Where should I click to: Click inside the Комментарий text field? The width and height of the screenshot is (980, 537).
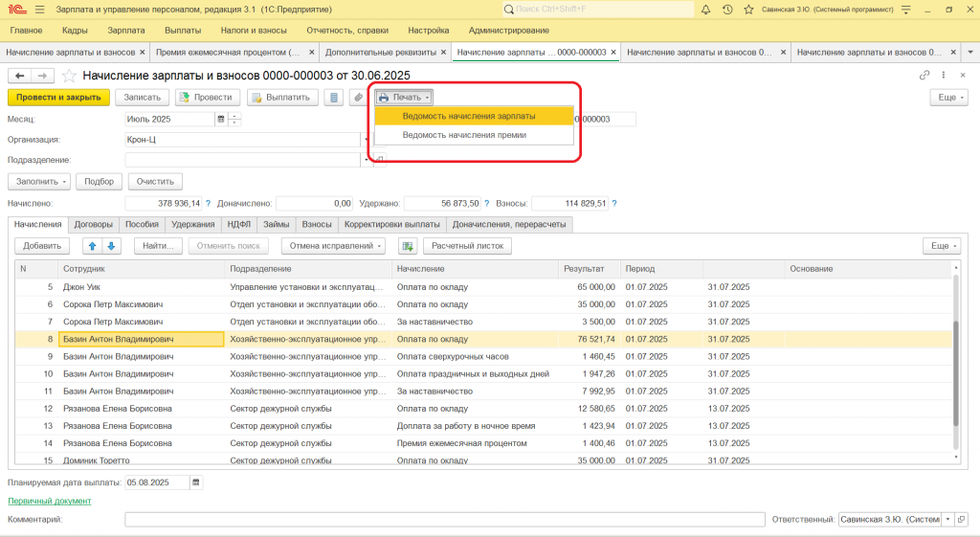coord(444,519)
